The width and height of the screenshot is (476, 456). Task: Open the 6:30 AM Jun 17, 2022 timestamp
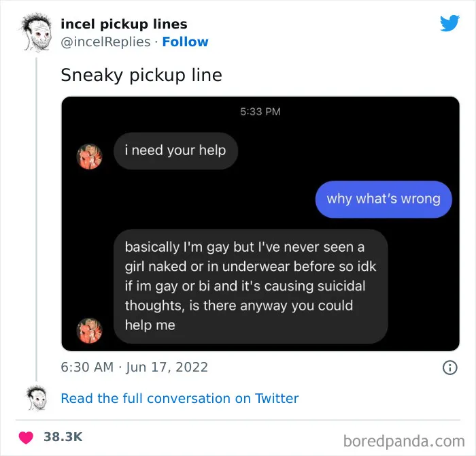tap(134, 367)
